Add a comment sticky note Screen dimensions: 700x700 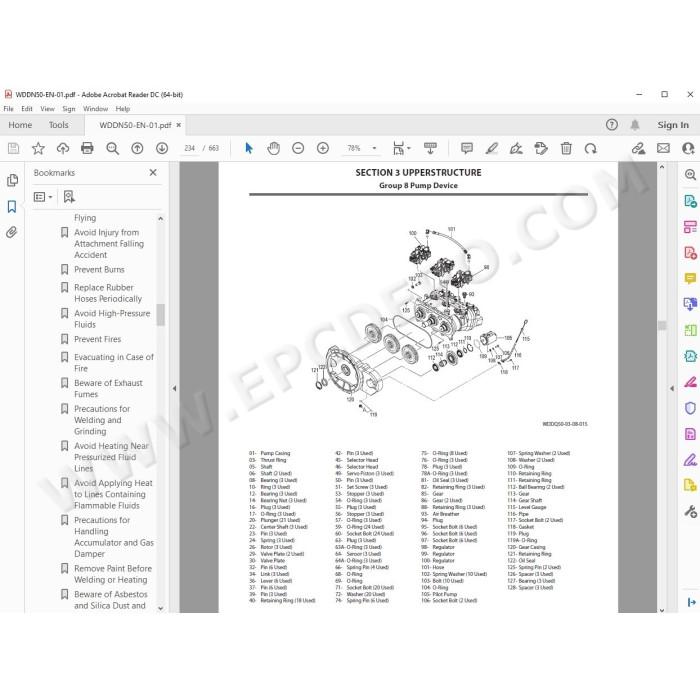pyautogui.click(x=467, y=148)
